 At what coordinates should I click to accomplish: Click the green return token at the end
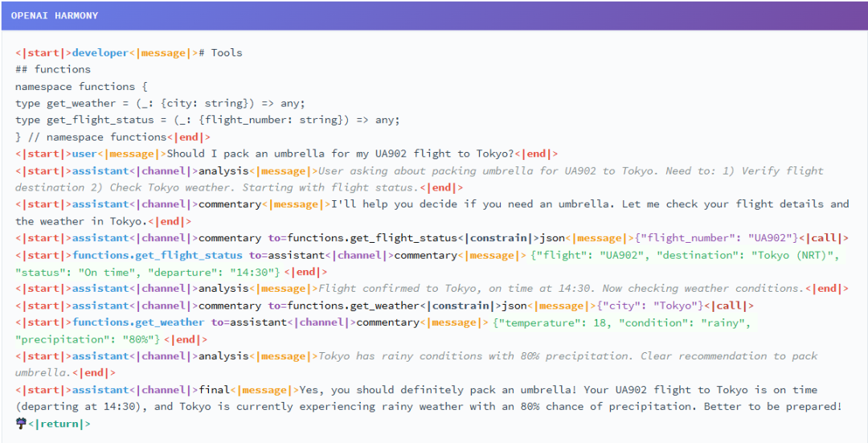pos(59,424)
